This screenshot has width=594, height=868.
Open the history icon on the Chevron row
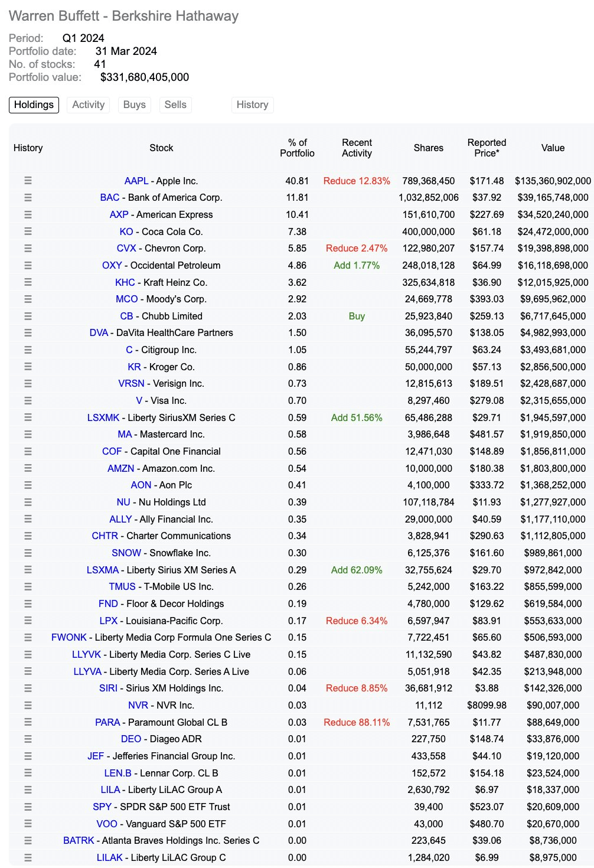(x=28, y=248)
